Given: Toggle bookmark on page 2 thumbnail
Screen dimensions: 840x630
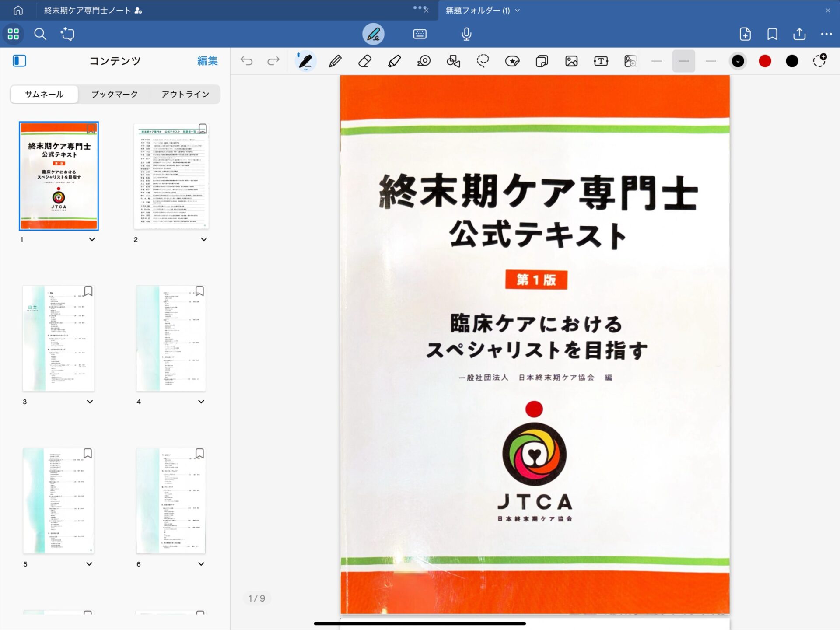Looking at the screenshot, I should tap(203, 128).
